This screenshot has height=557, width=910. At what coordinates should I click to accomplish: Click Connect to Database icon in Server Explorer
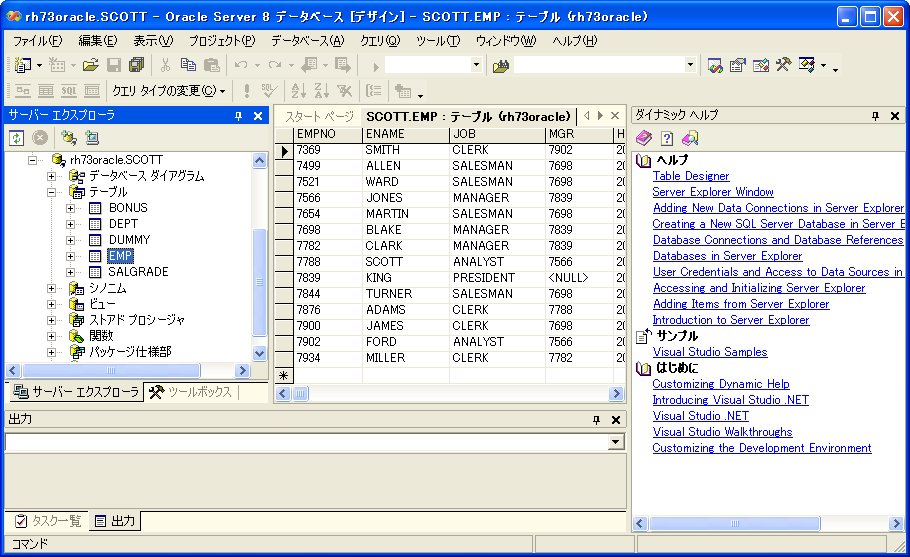[69, 138]
